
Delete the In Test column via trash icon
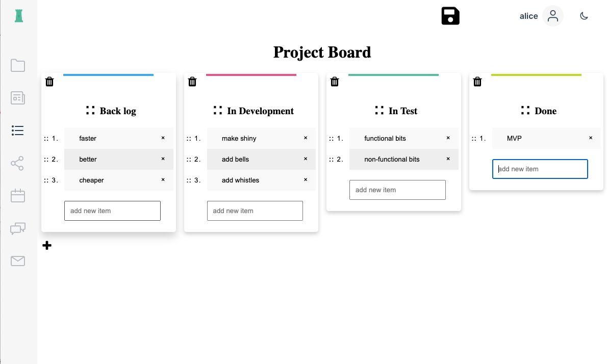point(335,82)
